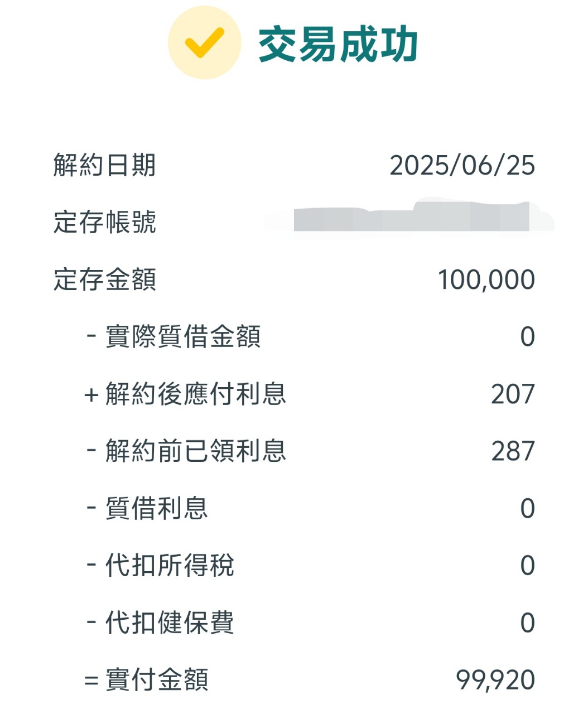Click the 代扣健保費 row label
Screen dimensions: 588x714
pos(160,623)
